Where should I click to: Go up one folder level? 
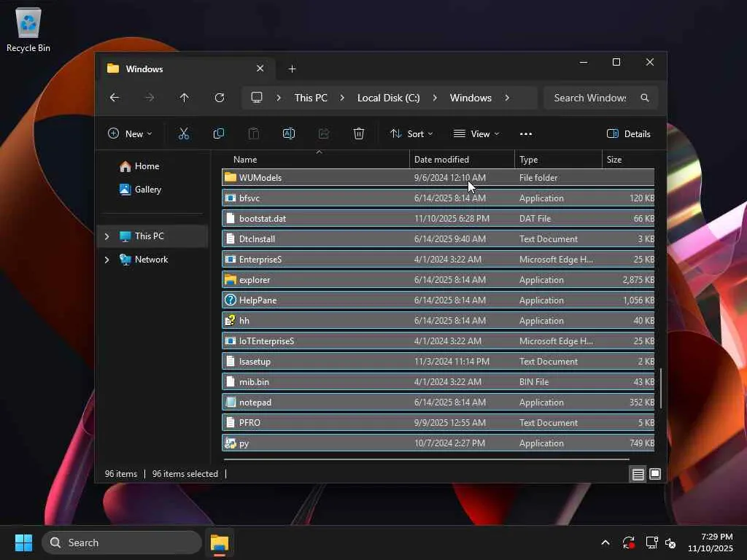[184, 98]
